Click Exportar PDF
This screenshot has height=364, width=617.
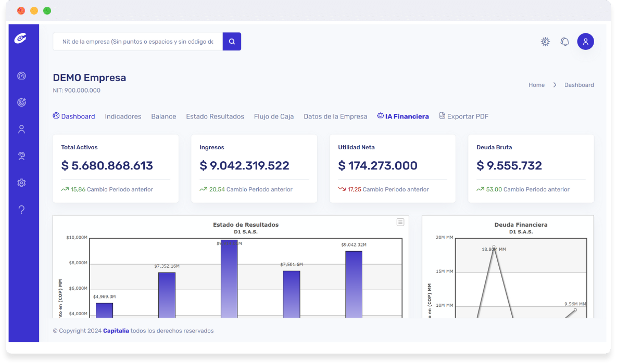pyautogui.click(x=463, y=116)
